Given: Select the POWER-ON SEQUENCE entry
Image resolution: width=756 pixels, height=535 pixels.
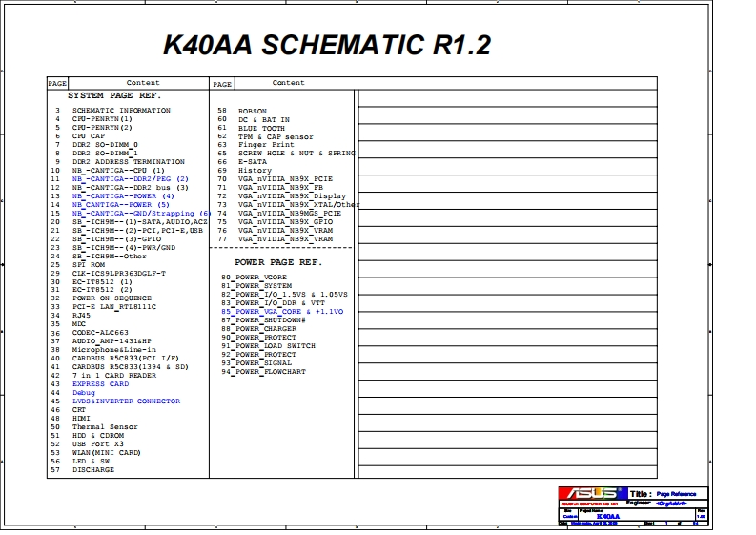Looking at the screenshot, I should click(112, 298).
